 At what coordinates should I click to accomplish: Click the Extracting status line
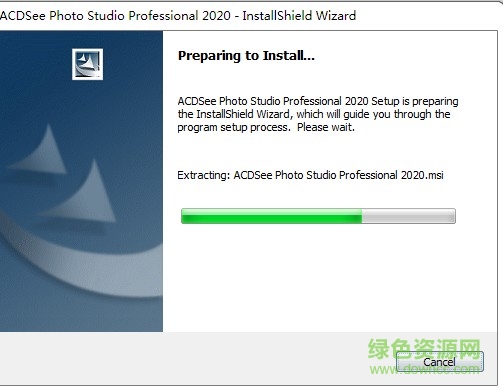coord(310,175)
